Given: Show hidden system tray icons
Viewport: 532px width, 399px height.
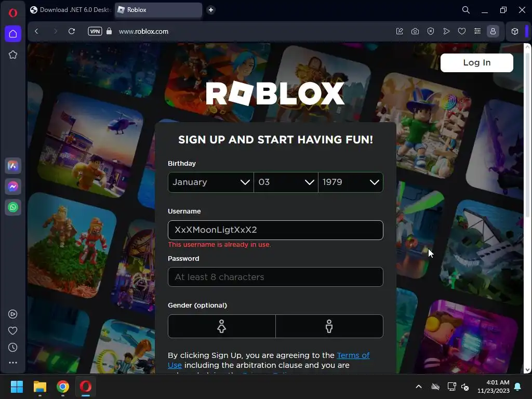Looking at the screenshot, I should tap(419, 387).
